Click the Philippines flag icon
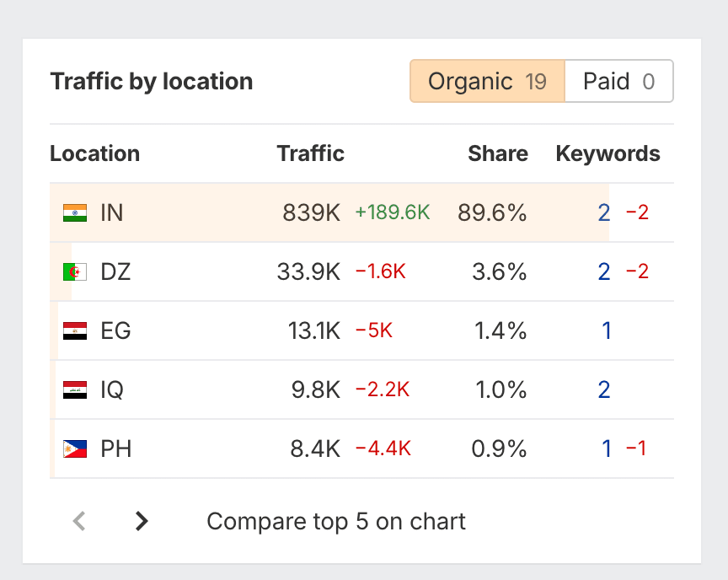Image resolution: width=728 pixels, height=580 pixels. pos(75,449)
